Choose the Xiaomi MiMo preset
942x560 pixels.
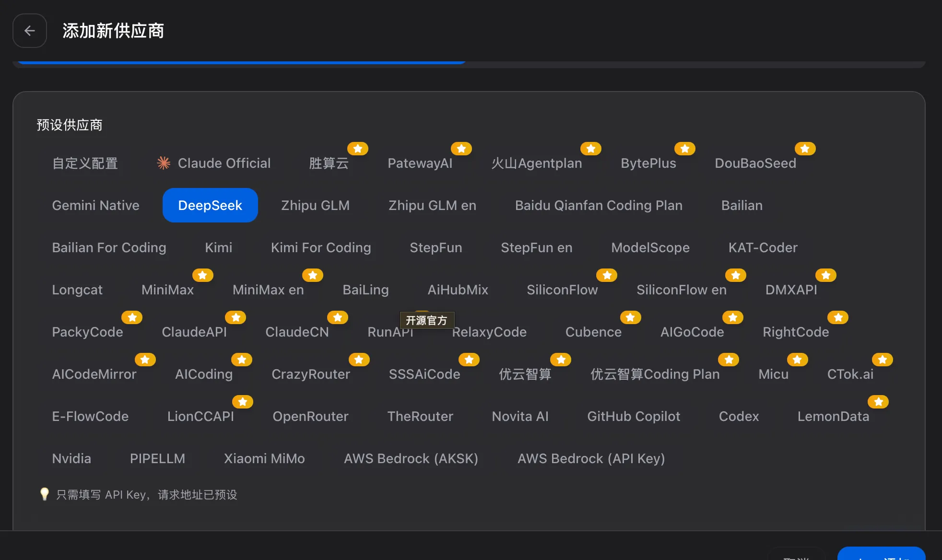coord(264,458)
